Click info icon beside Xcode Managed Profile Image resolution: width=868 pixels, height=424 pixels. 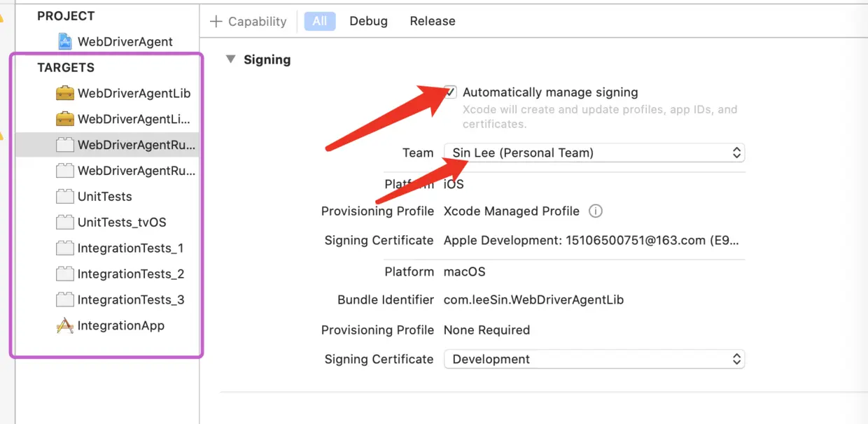point(596,211)
